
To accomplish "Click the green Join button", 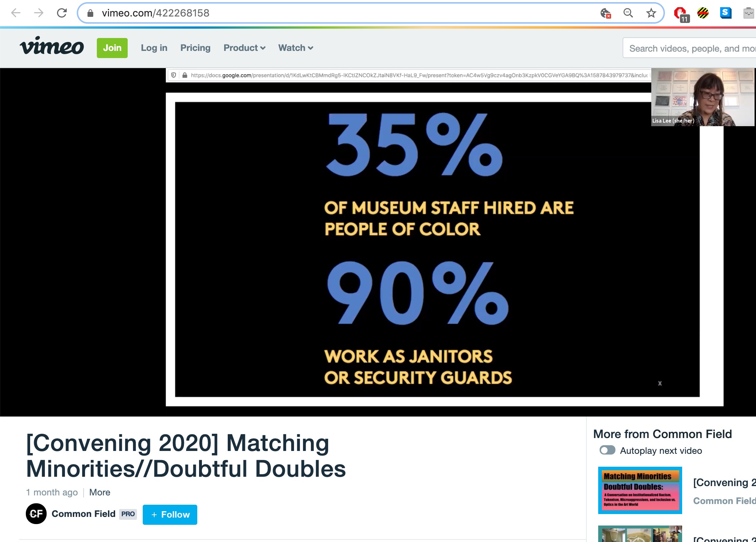I will [x=112, y=48].
